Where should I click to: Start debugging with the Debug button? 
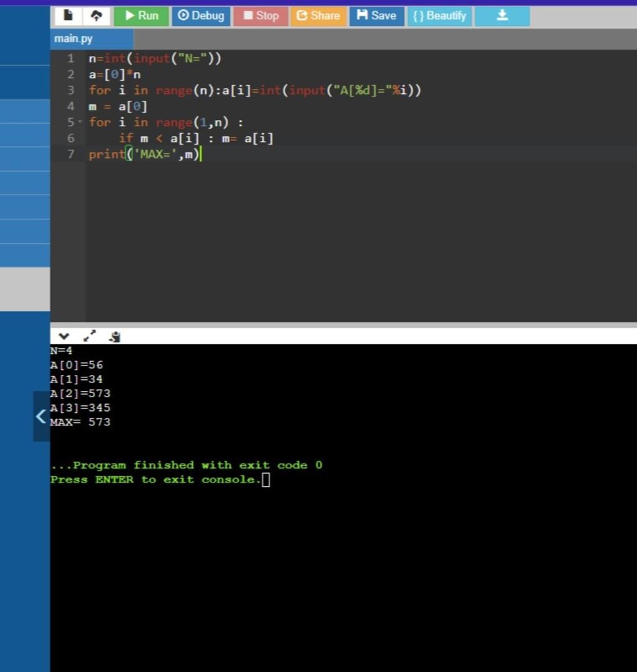pyautogui.click(x=201, y=16)
